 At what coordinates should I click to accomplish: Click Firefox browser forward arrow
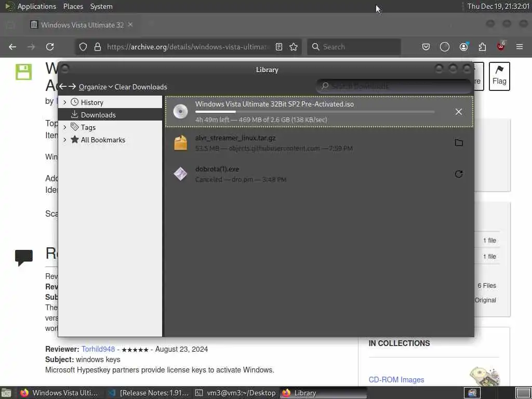(31, 47)
